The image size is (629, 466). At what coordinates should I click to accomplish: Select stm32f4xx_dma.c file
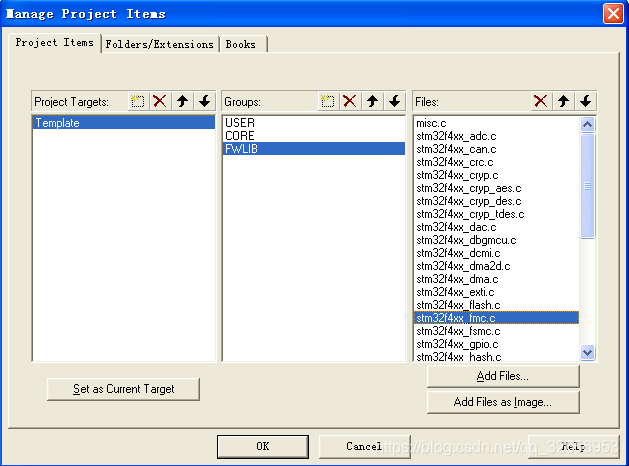[497, 279]
